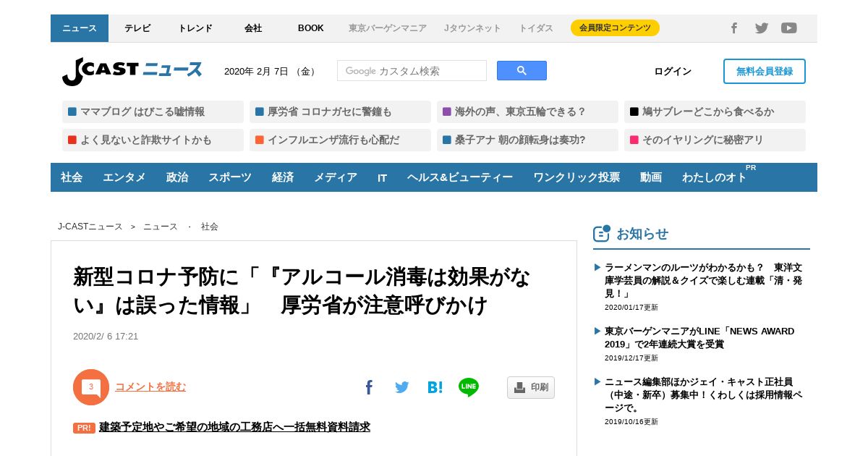
Task: Focus the Google カスタム検索 field
Action: coord(412,71)
